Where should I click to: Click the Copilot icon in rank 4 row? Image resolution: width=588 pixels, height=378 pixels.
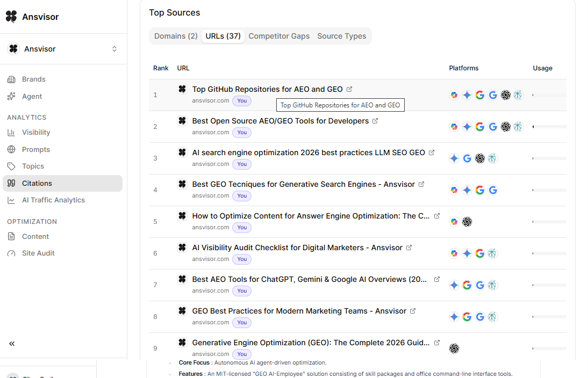click(454, 190)
